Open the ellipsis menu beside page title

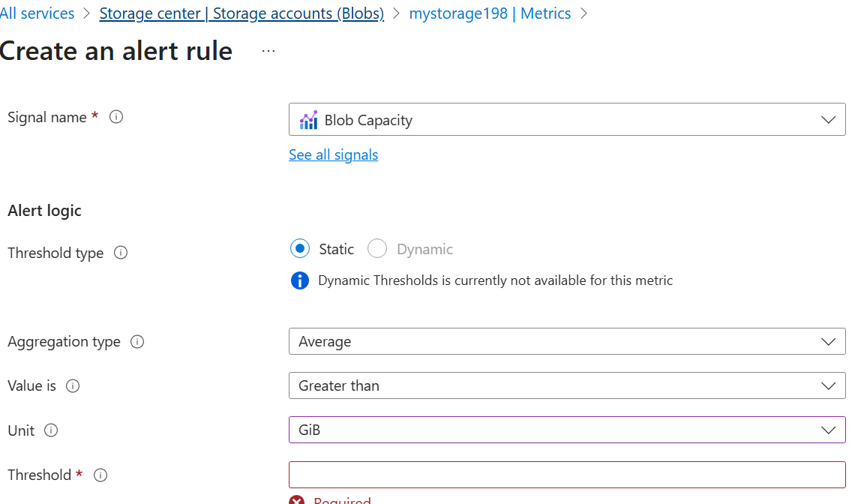tap(268, 51)
